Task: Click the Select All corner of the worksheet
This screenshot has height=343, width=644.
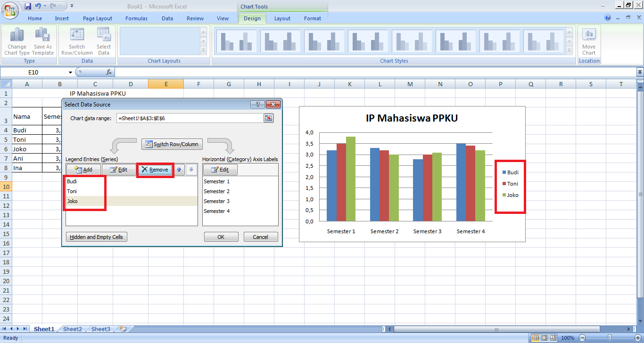Action: coord(6,84)
